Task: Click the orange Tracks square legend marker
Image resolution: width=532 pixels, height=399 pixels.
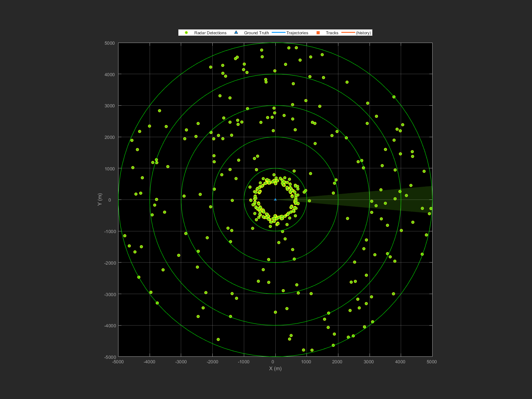Action: pos(318,32)
